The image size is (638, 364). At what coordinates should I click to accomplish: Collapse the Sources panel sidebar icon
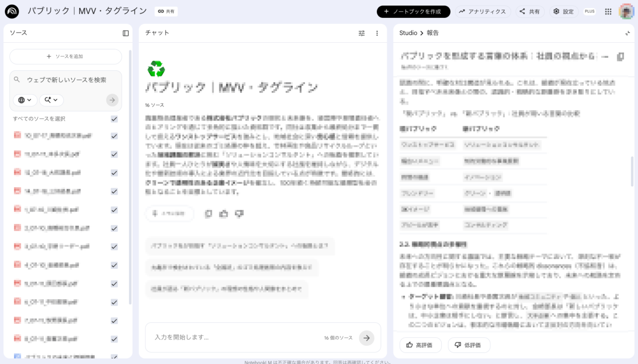click(x=126, y=33)
